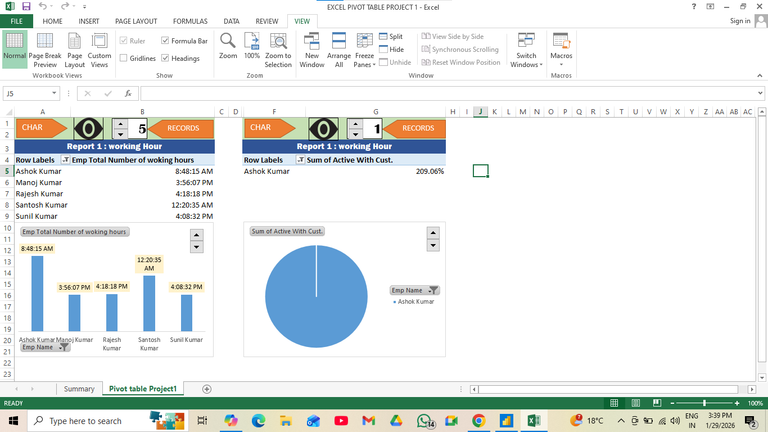Decrease the left report records spinner

click(x=120, y=134)
